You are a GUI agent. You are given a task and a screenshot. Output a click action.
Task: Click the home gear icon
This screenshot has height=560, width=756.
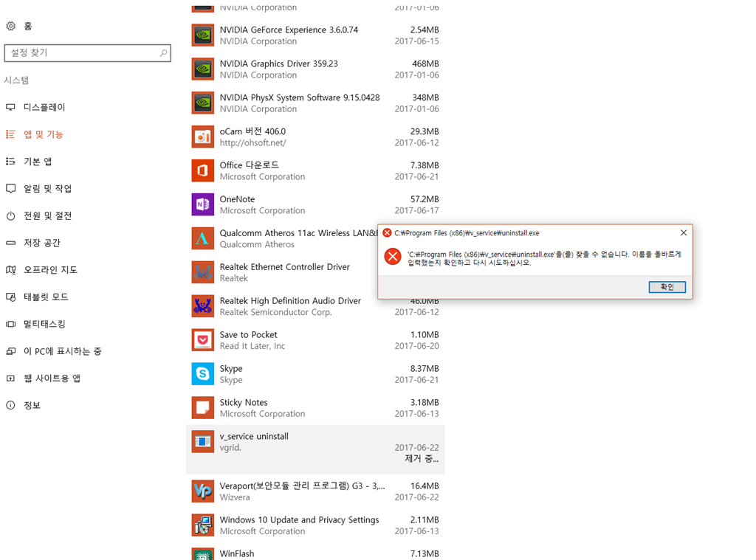coord(10,26)
